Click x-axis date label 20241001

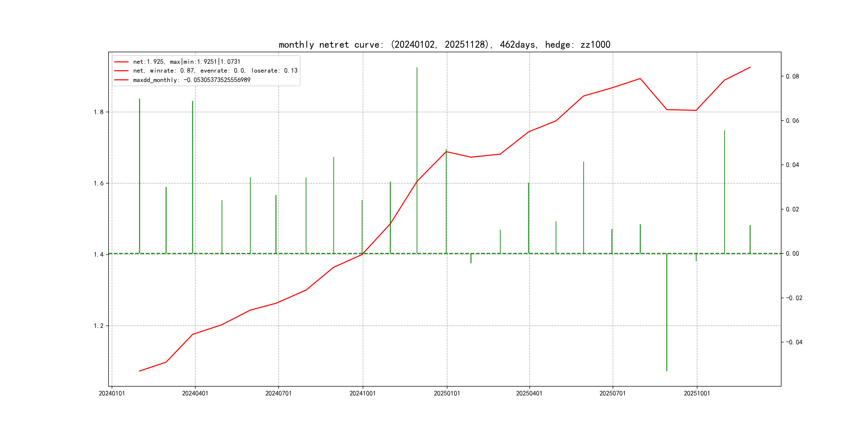click(362, 393)
